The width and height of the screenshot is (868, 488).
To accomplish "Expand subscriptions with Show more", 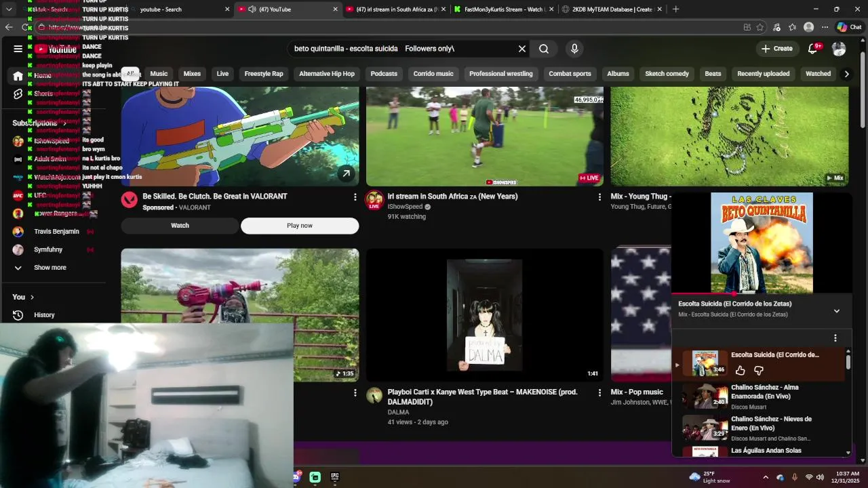I will [50, 268].
